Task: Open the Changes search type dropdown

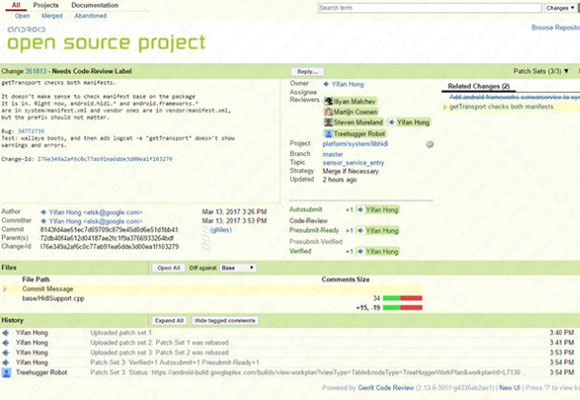Action: click(x=560, y=8)
